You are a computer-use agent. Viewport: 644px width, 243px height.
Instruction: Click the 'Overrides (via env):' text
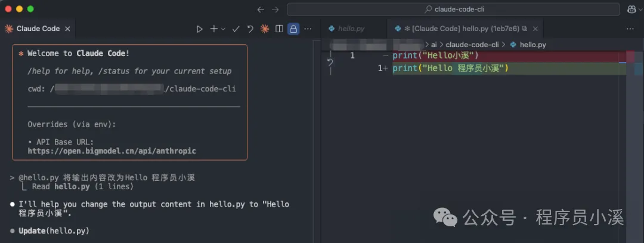pyautogui.click(x=72, y=124)
